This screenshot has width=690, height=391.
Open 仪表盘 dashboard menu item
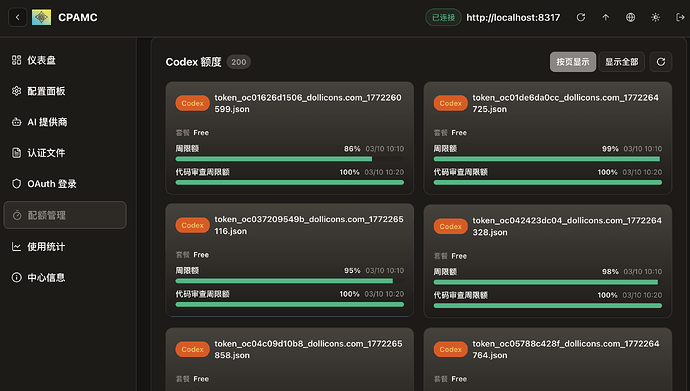(65, 60)
